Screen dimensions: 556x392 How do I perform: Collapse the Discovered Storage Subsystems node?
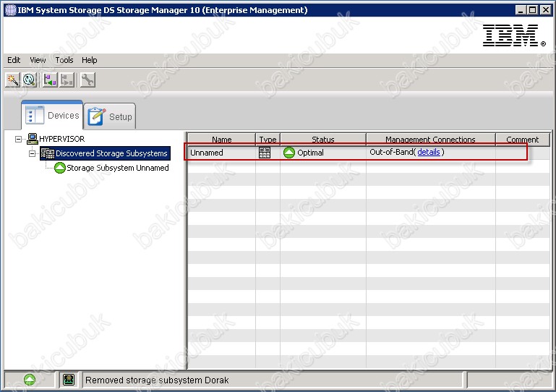[x=33, y=153]
